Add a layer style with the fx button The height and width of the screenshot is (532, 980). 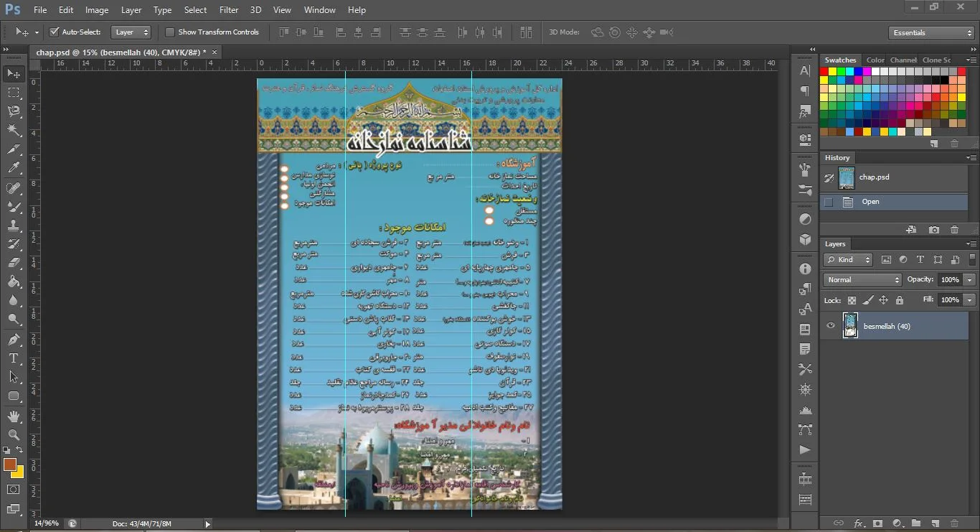click(858, 523)
